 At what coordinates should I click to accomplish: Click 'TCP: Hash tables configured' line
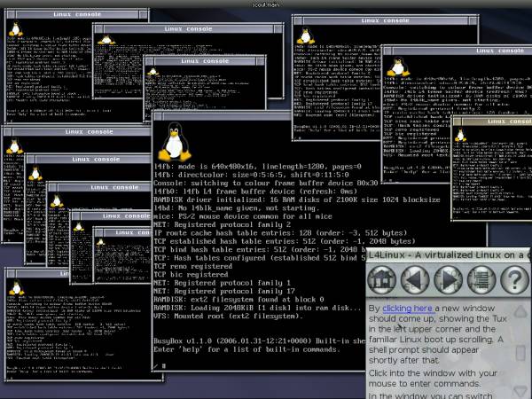pyautogui.click(x=260, y=258)
